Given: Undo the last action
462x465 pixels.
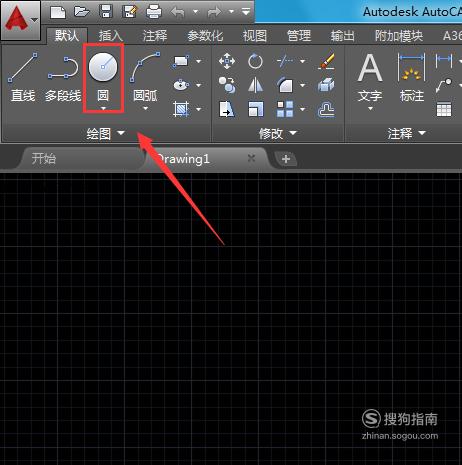Looking at the screenshot, I should pos(177,12).
